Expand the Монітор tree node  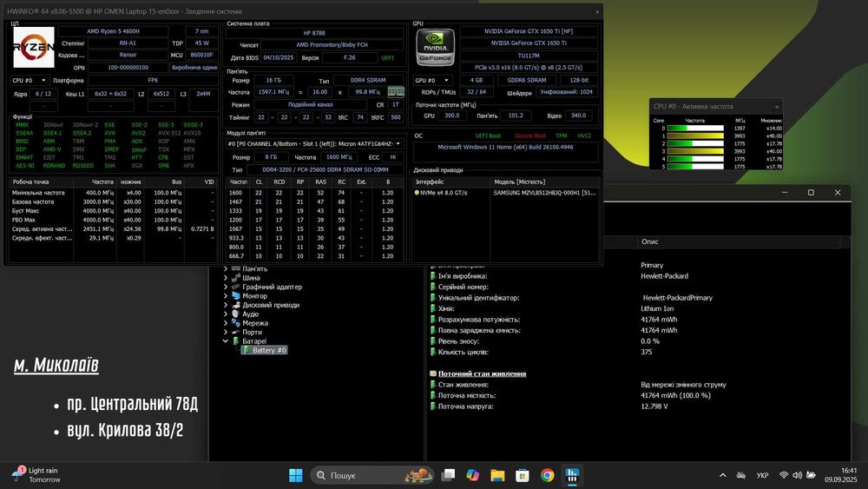pos(227,296)
